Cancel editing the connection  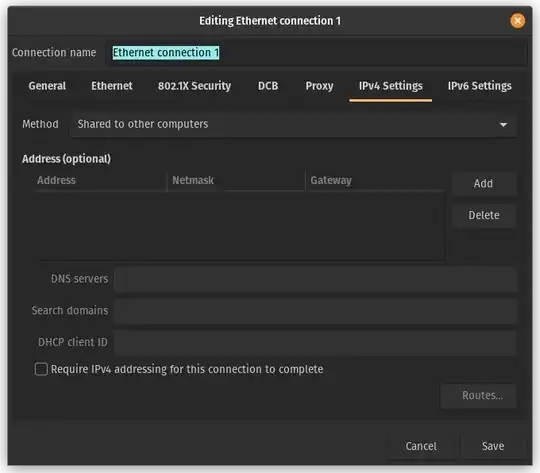click(x=421, y=446)
